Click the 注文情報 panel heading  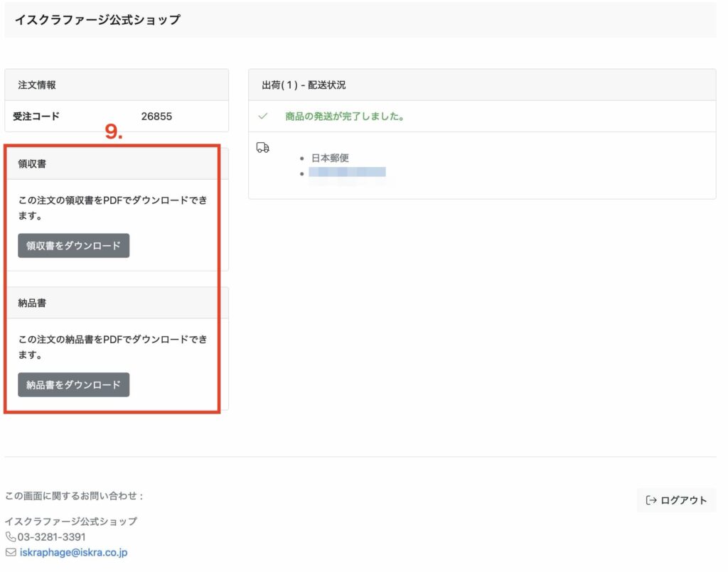pyautogui.click(x=37, y=85)
